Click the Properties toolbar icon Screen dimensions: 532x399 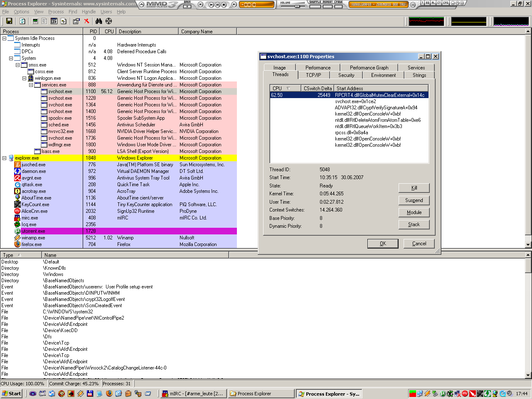click(x=76, y=21)
